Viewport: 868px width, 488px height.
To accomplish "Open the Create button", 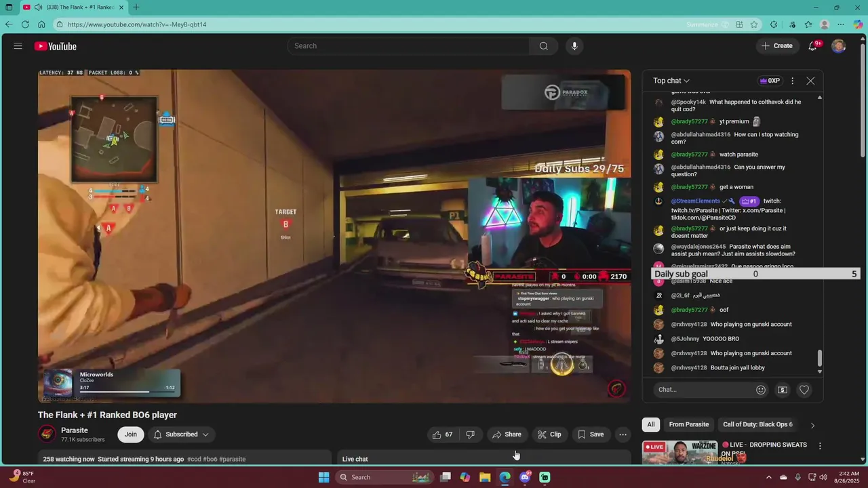I will click(x=777, y=46).
